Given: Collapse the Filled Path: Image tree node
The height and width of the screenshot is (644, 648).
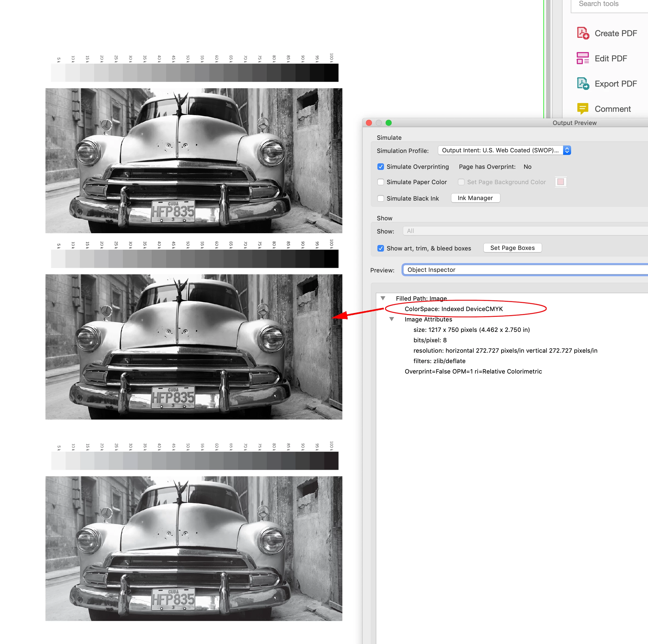Looking at the screenshot, I should click(383, 298).
